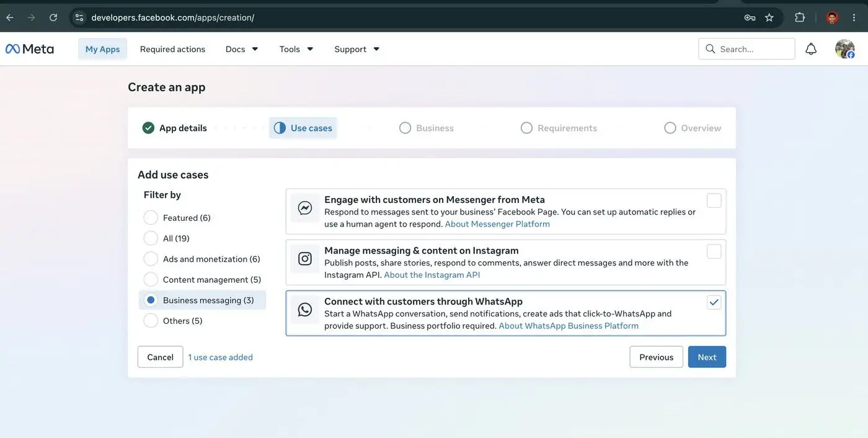
Task: Focus the Search input field
Action: (746, 49)
